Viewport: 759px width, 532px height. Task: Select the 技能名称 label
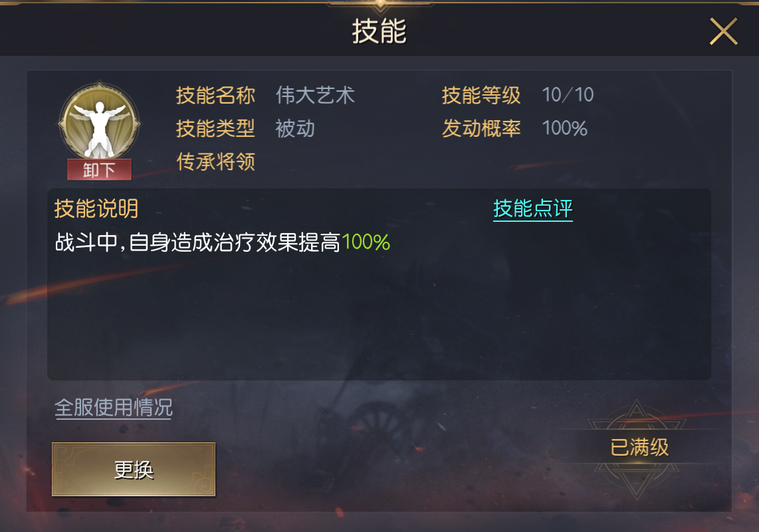point(215,95)
